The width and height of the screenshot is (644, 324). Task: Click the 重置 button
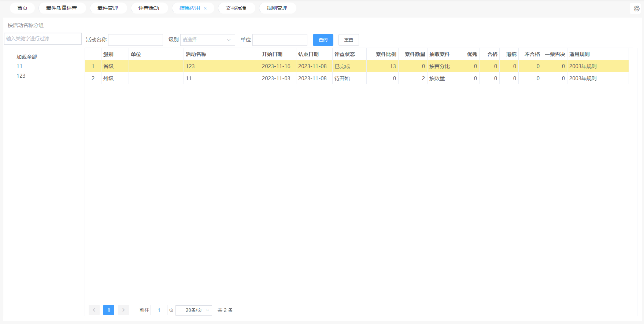(349, 40)
